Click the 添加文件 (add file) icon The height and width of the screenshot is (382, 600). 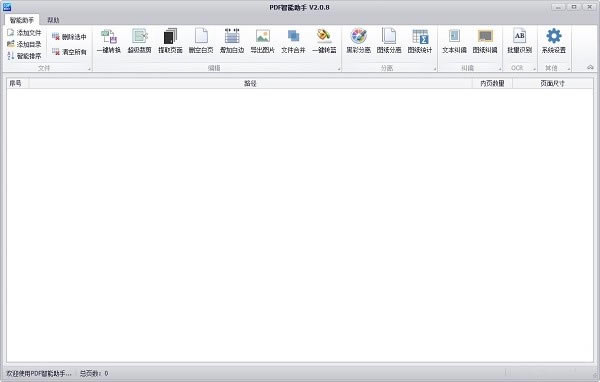click(x=11, y=33)
